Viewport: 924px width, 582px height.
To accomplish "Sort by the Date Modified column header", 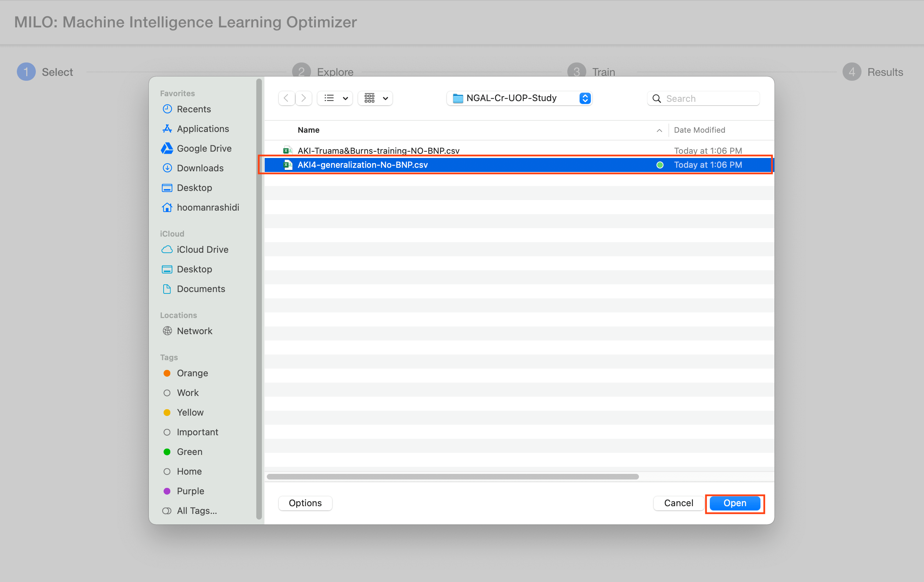I will [x=700, y=130].
